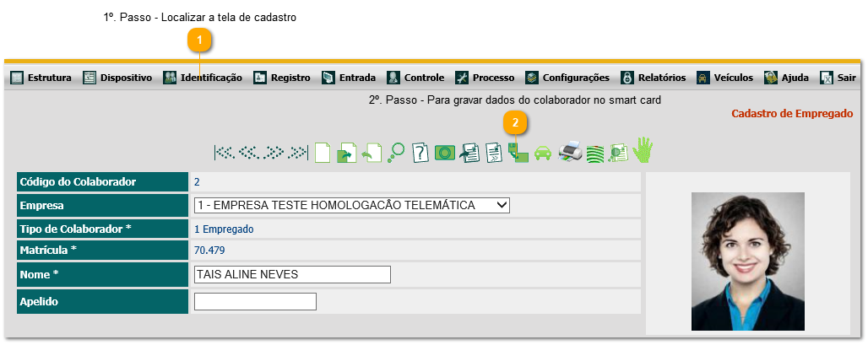Click the first record navigation arrow
This screenshot has width=868, height=345.
224,153
